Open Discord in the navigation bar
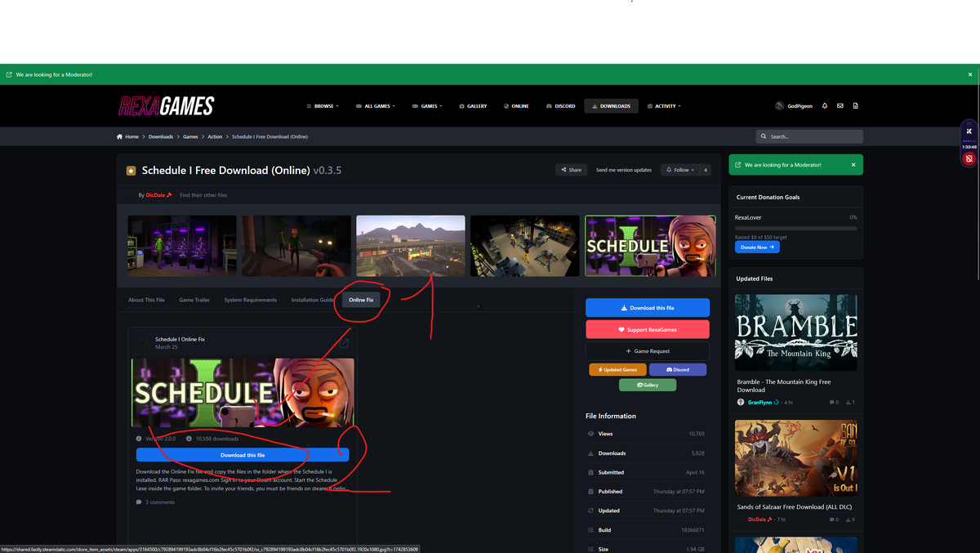The image size is (980, 553). point(561,106)
